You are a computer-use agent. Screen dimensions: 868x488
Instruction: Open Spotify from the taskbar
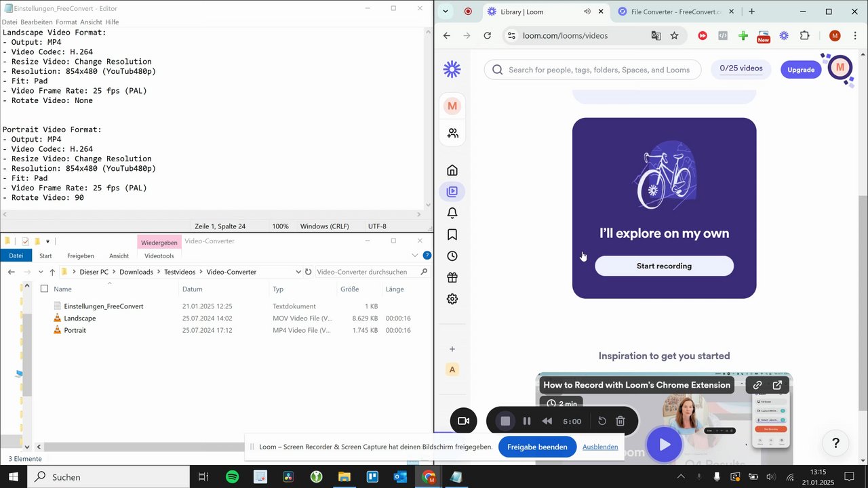tap(232, 477)
